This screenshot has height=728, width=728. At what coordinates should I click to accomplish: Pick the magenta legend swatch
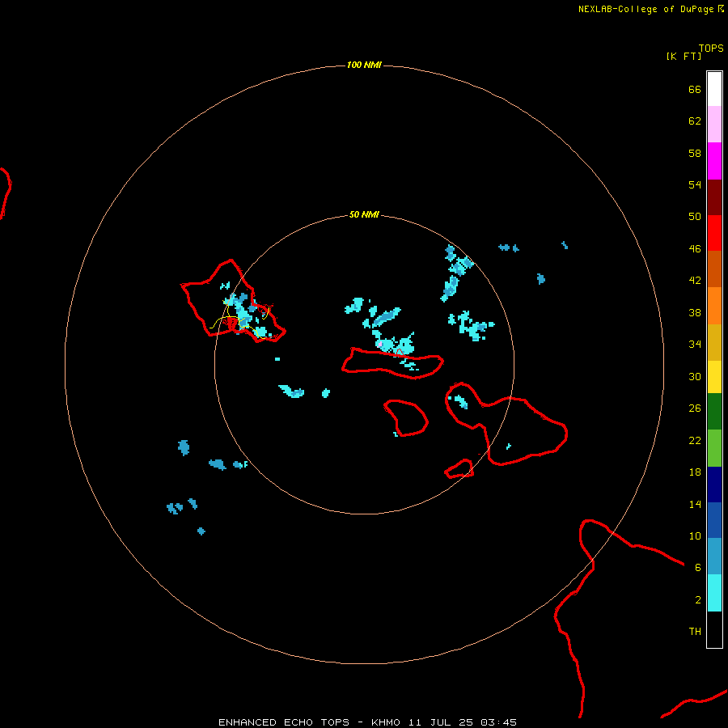714,161
